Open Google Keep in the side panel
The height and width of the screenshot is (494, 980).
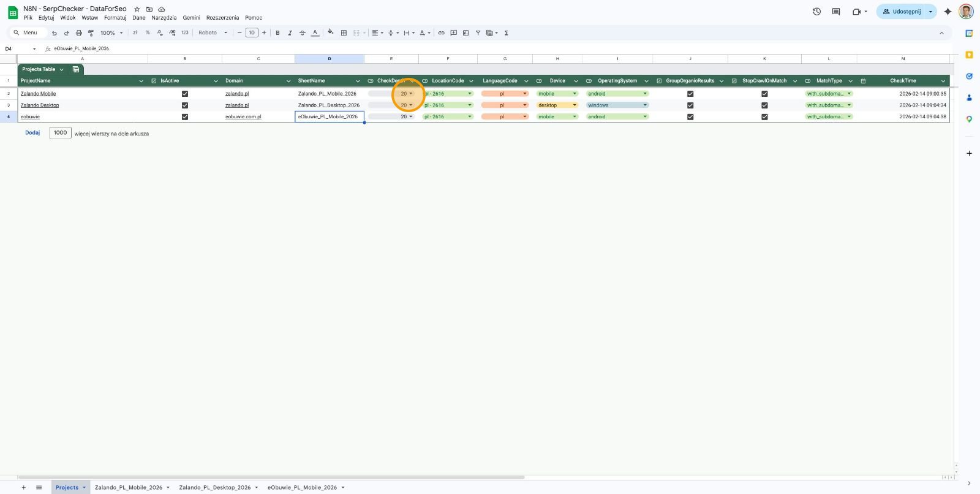coord(969,55)
